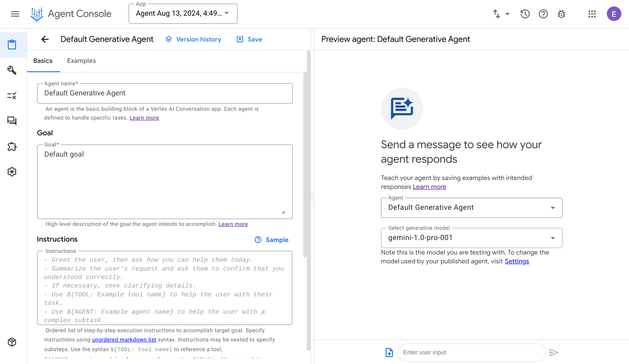Open the Version history link
This screenshot has height=364, width=629.
pos(194,39)
